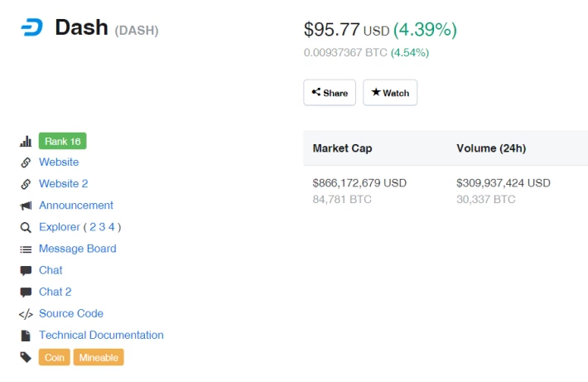Click the document icon beside Technical Documentation
588x382 pixels.
pos(26,336)
